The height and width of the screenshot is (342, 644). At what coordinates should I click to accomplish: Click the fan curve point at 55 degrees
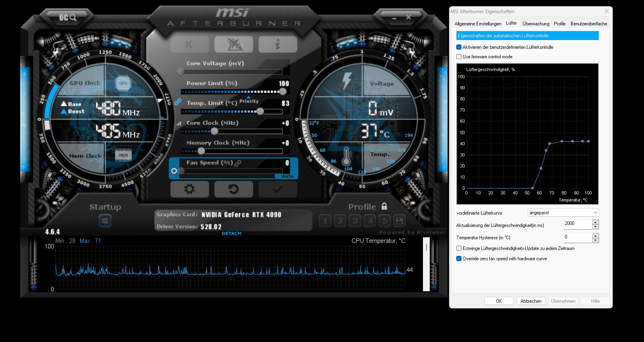pos(533,188)
